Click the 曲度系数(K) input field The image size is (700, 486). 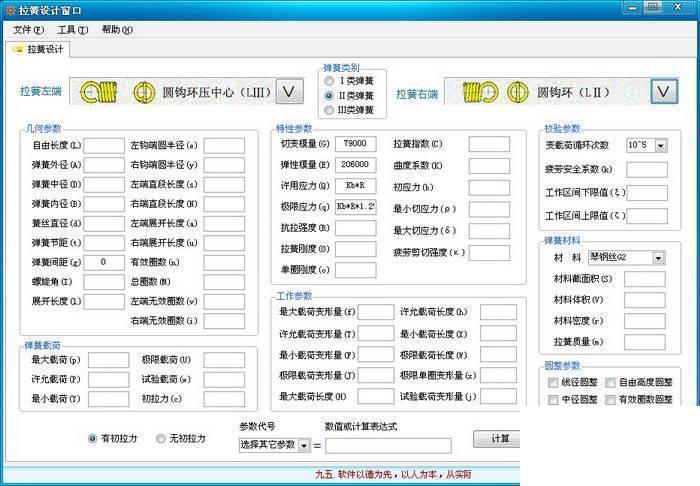click(x=489, y=166)
